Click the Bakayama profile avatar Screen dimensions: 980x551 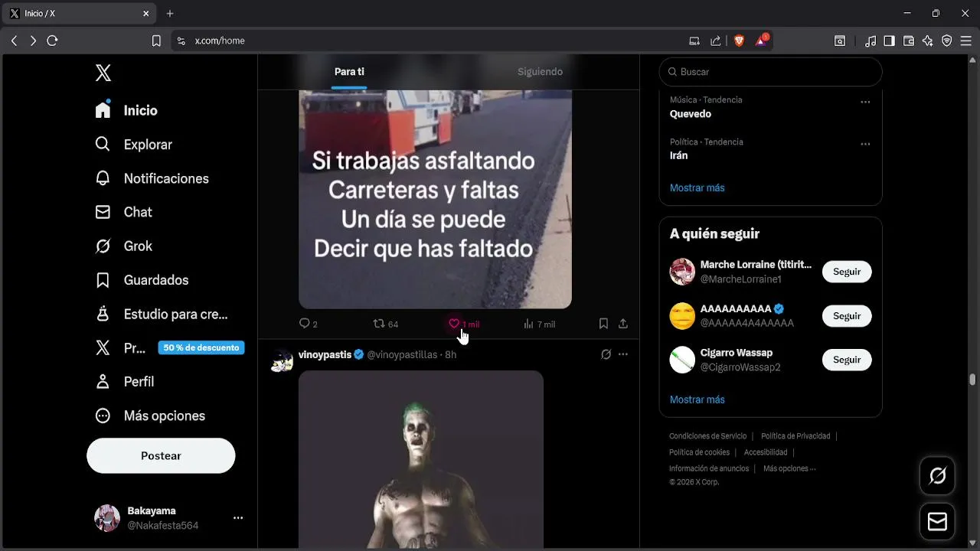pos(107,518)
